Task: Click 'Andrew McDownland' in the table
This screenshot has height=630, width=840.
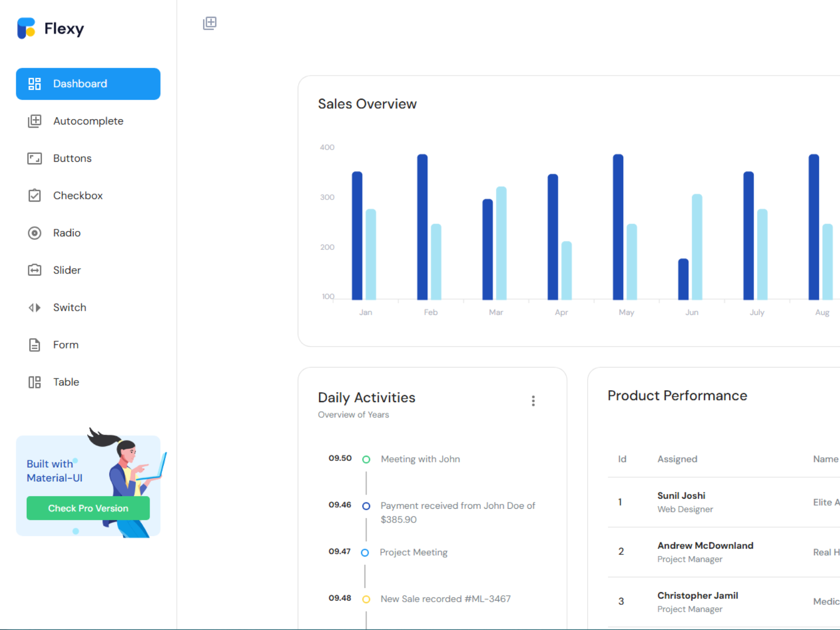Action: tap(705, 545)
